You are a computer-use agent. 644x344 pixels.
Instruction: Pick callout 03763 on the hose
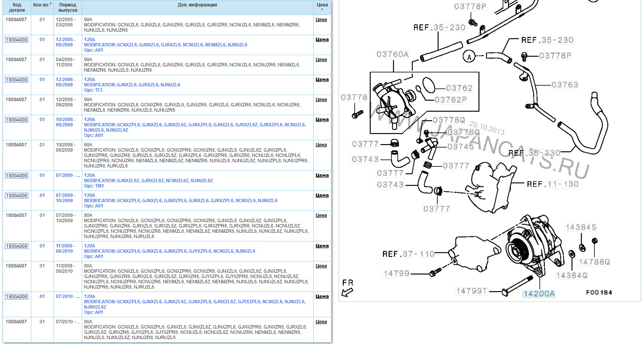pyautogui.click(x=564, y=85)
